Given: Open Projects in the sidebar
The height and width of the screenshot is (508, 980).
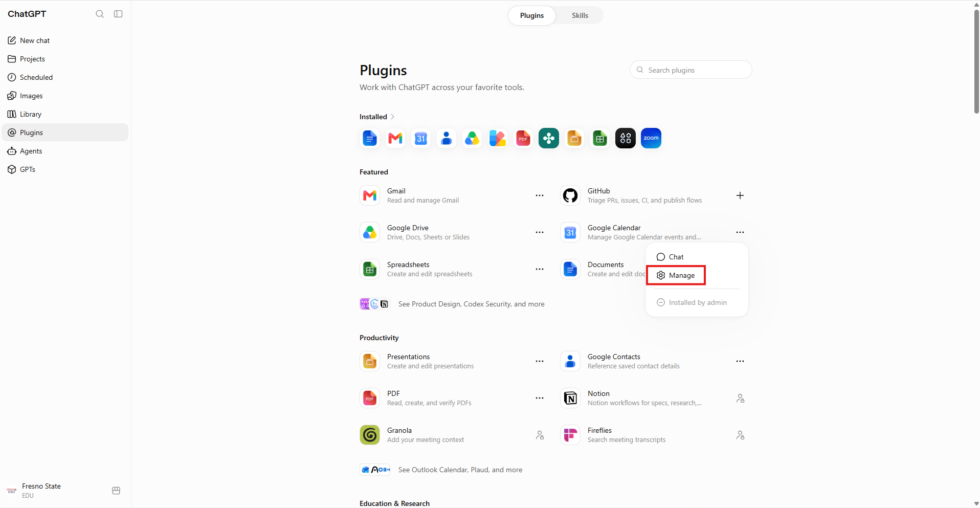Looking at the screenshot, I should click(65, 59).
